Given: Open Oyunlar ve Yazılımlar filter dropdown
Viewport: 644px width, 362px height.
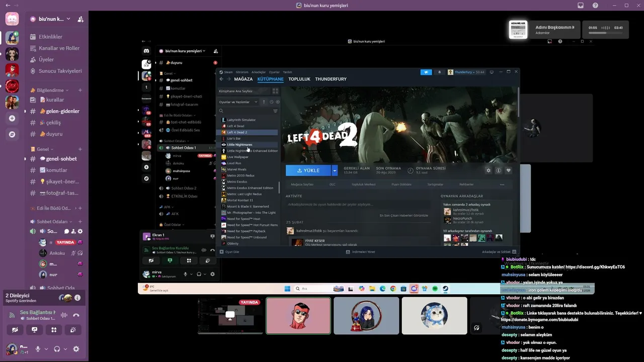Looking at the screenshot, I should click(238, 102).
